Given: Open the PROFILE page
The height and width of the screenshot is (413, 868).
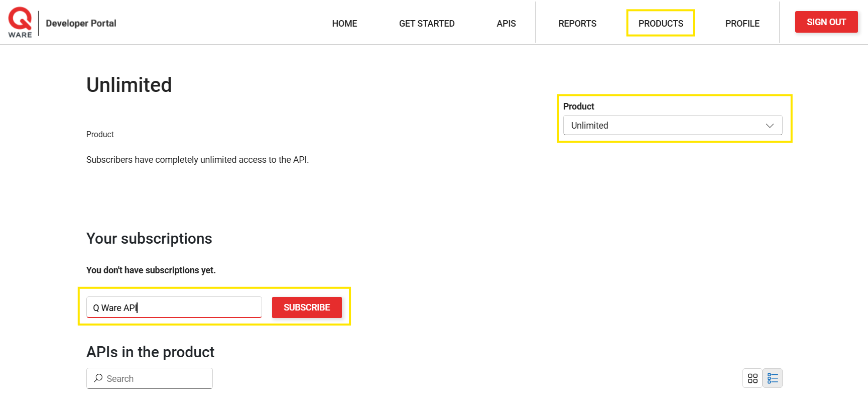Looking at the screenshot, I should tap(742, 24).
